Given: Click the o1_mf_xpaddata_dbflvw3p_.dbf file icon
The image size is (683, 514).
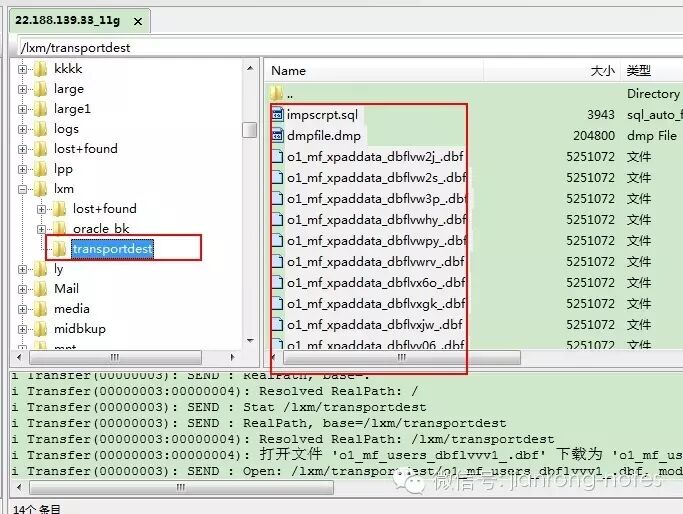Looking at the screenshot, I should coord(277,198).
